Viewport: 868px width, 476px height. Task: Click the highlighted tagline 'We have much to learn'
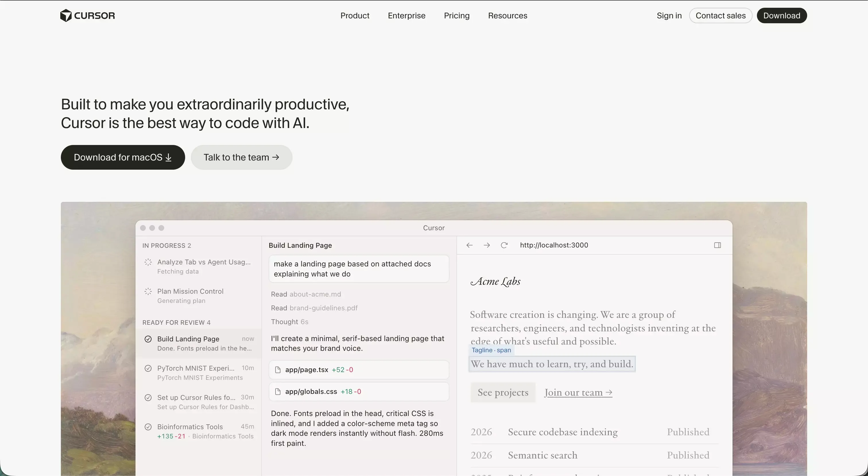552,364
